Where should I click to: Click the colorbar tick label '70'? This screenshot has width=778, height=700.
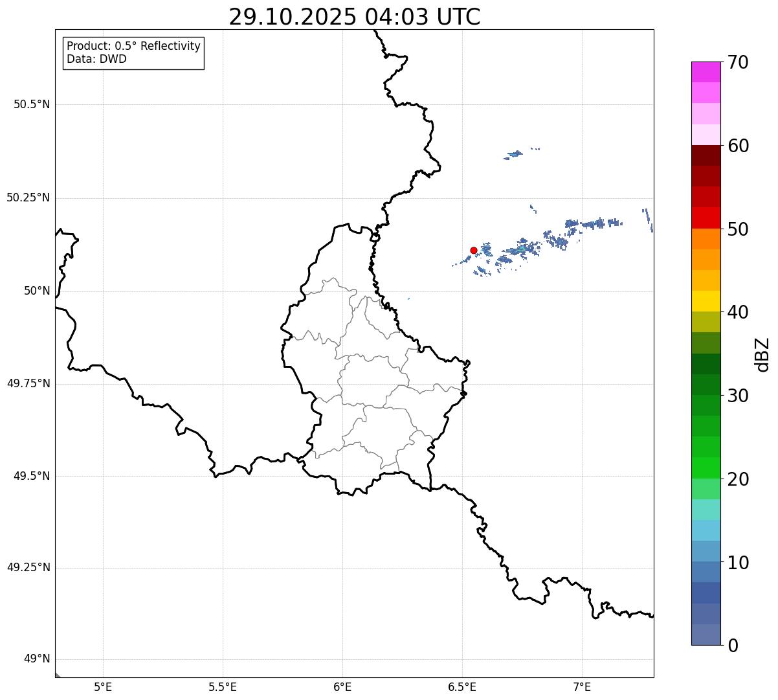(x=738, y=62)
